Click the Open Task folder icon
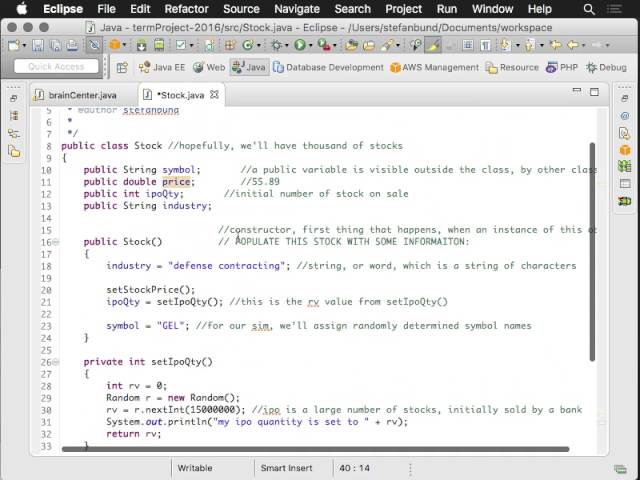Image resolution: width=640 pixels, height=480 pixels. click(369, 45)
